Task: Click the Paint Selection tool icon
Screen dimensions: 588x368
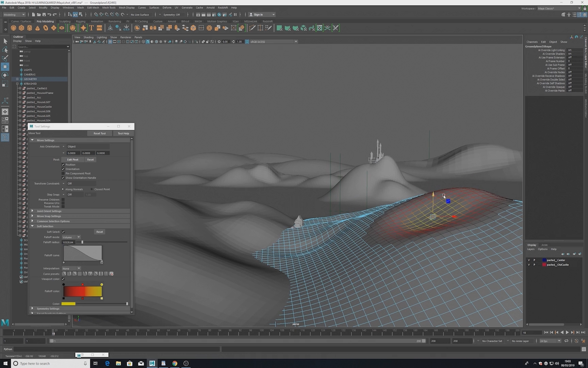Action: point(5,58)
